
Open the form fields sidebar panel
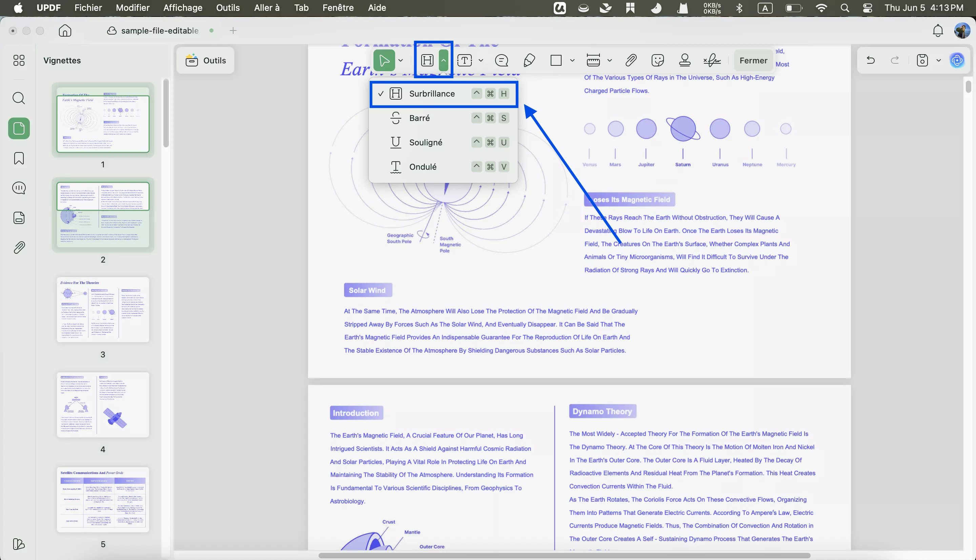[19, 218]
